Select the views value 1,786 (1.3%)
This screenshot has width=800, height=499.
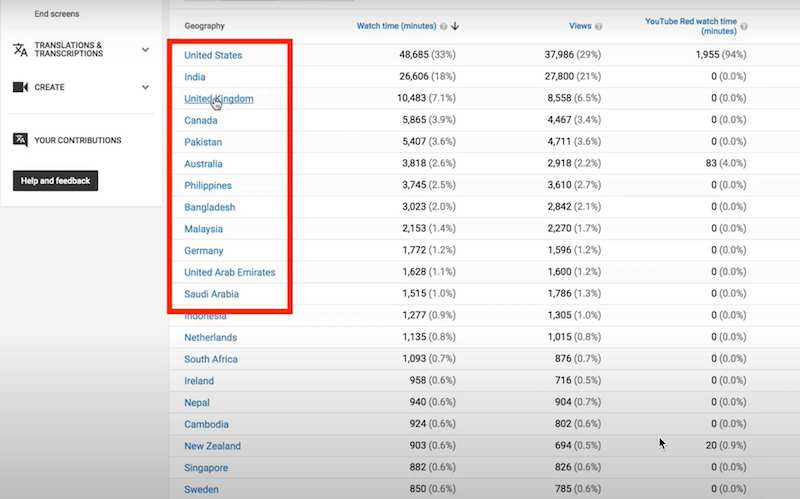click(574, 293)
